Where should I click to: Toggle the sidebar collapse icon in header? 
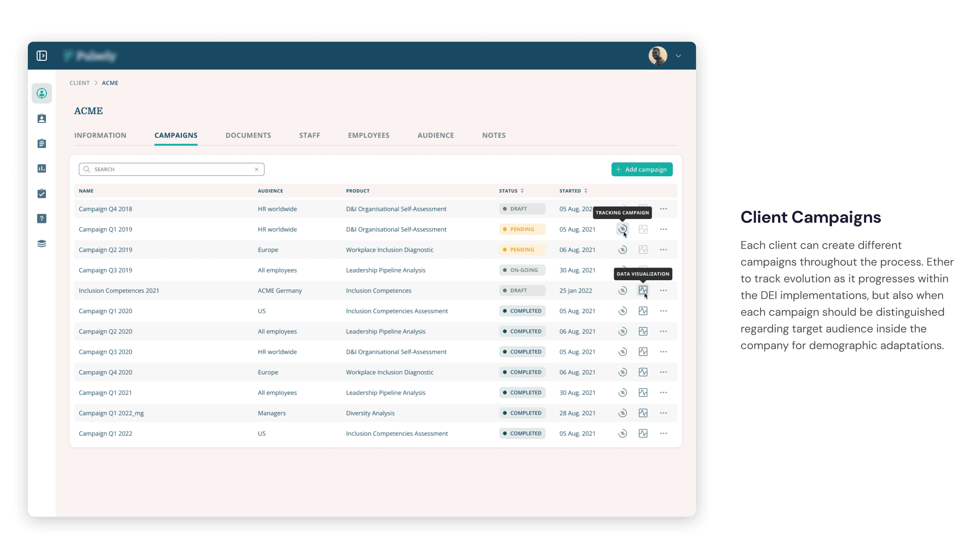click(x=42, y=56)
